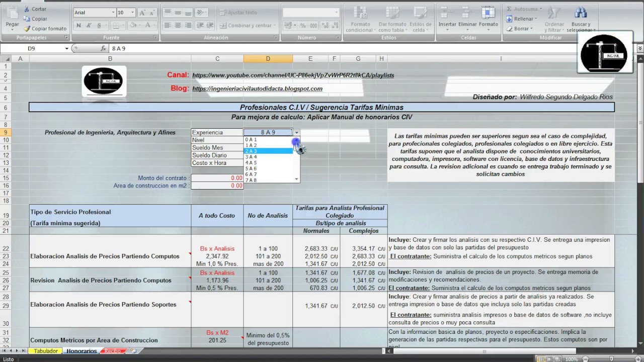Screen dimensions: 644x362
Task: Click the Pegar paste button
Action: (x=12, y=18)
